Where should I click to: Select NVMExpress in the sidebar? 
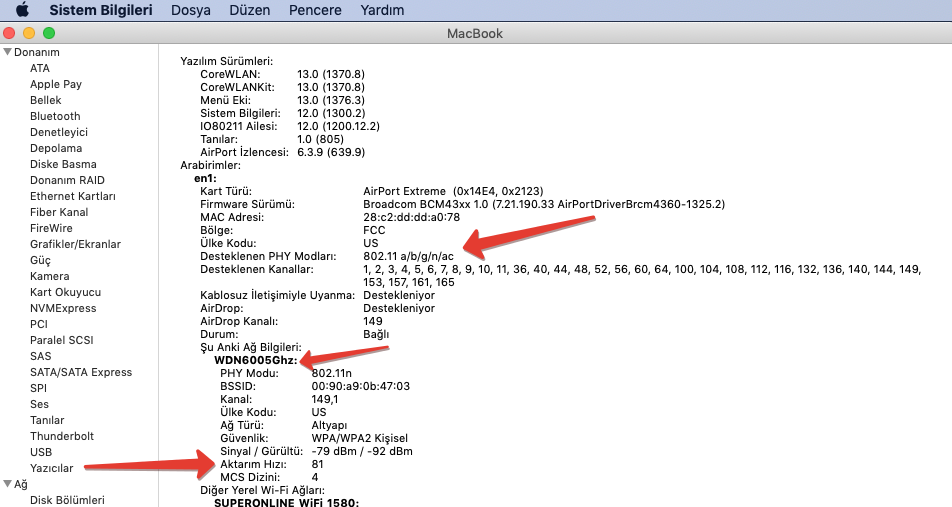click(x=63, y=308)
